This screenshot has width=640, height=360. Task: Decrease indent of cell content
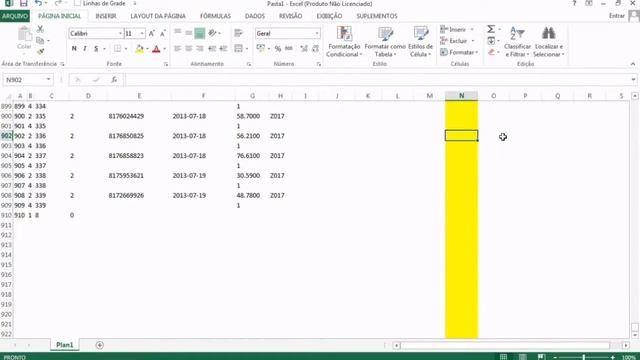pos(212,49)
